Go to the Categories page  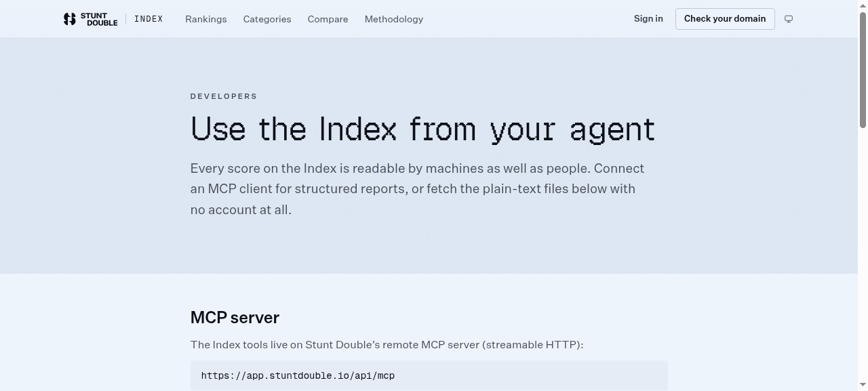coord(267,19)
